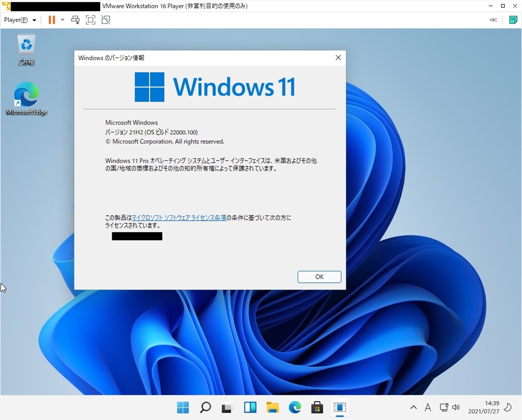Click the Windows 11 logo in the dialog
This screenshot has height=420, width=522.
pyautogui.click(x=215, y=87)
